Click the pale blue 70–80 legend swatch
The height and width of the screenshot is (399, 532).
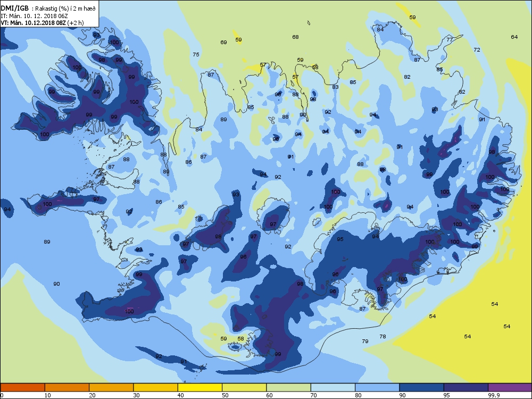(333, 387)
